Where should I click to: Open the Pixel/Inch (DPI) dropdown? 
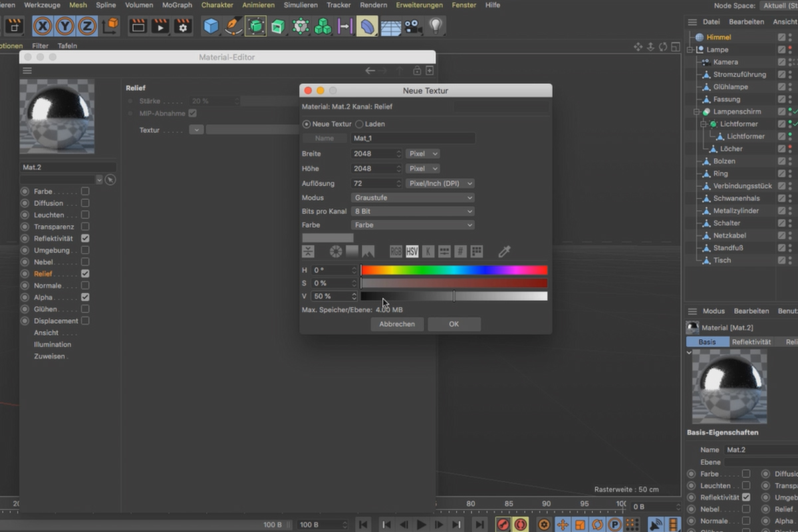(x=440, y=184)
